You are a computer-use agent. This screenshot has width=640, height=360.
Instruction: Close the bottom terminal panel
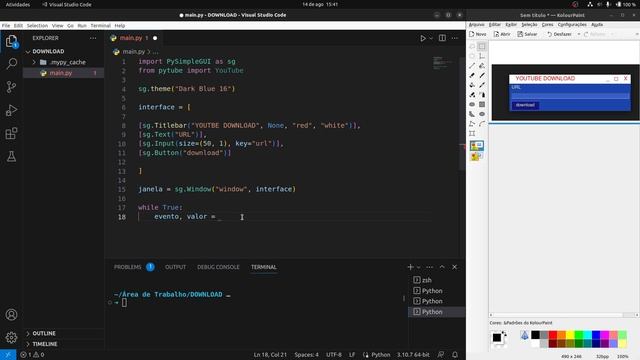pyautogui.click(x=455, y=267)
